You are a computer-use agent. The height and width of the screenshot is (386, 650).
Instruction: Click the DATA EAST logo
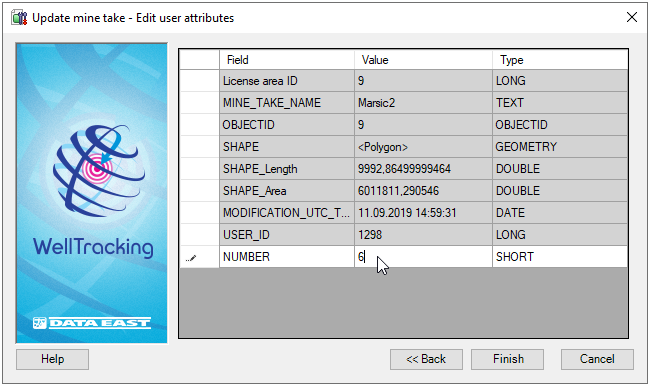92,323
